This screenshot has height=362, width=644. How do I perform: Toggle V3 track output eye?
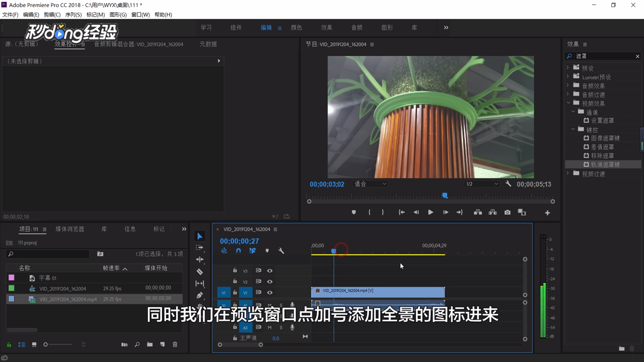(x=270, y=270)
